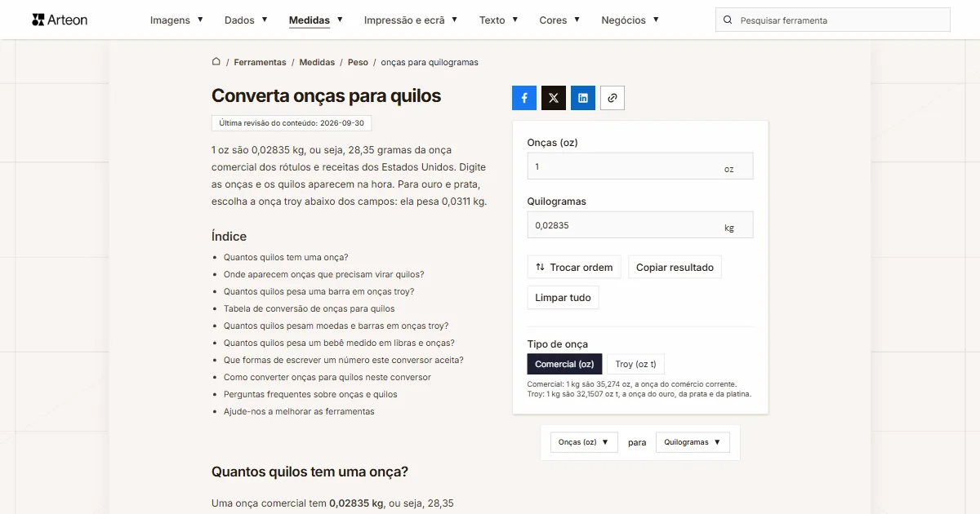Share page on X

coord(554,98)
